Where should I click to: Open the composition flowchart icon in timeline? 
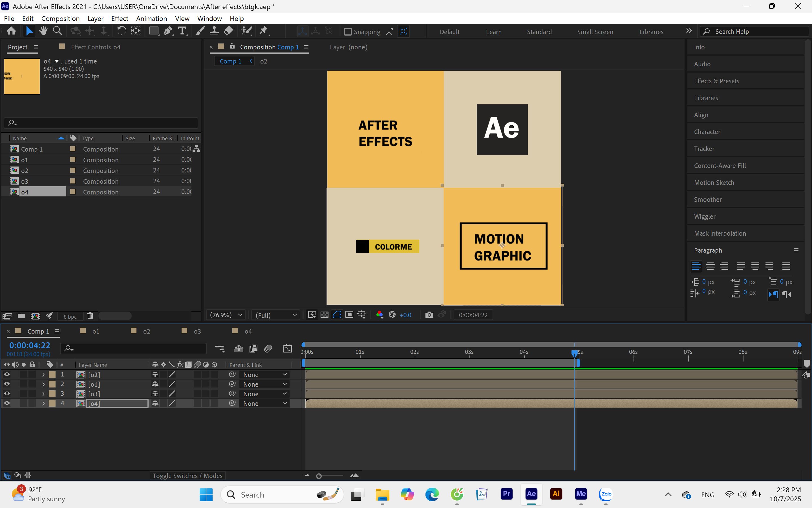[220, 349]
